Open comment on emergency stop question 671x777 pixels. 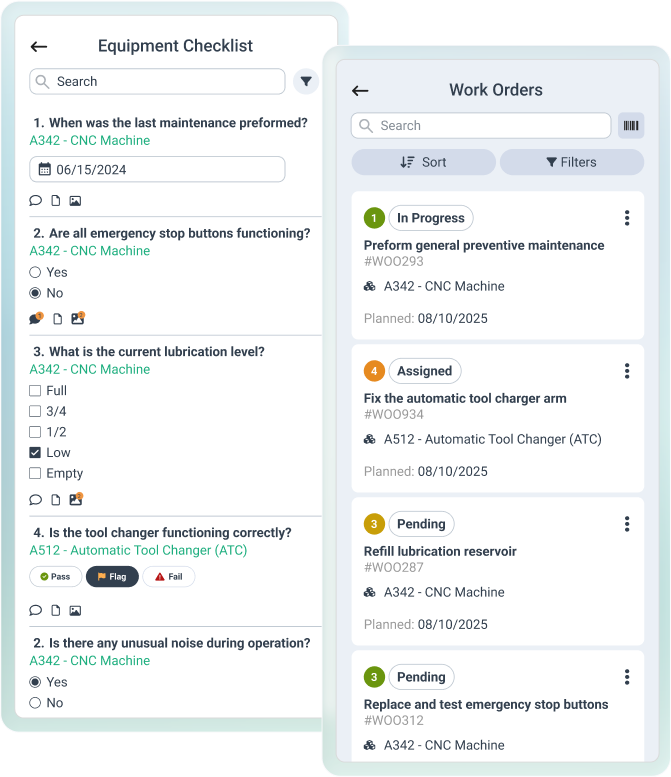(x=36, y=318)
